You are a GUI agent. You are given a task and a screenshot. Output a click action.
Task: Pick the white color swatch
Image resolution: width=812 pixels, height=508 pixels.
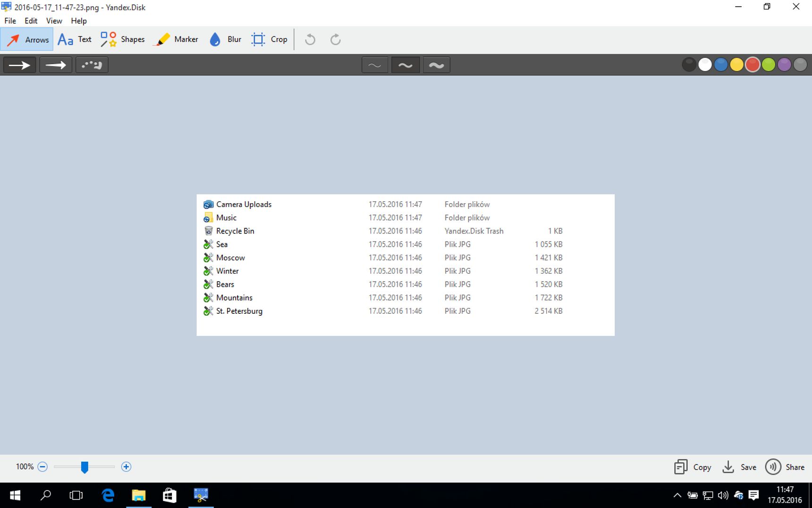tap(705, 64)
